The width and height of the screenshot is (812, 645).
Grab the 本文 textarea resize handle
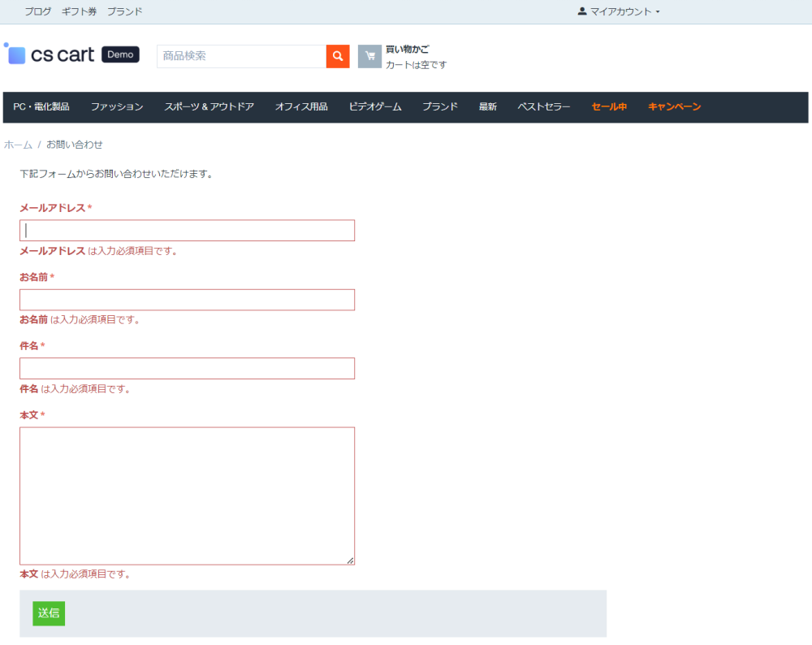tap(351, 561)
